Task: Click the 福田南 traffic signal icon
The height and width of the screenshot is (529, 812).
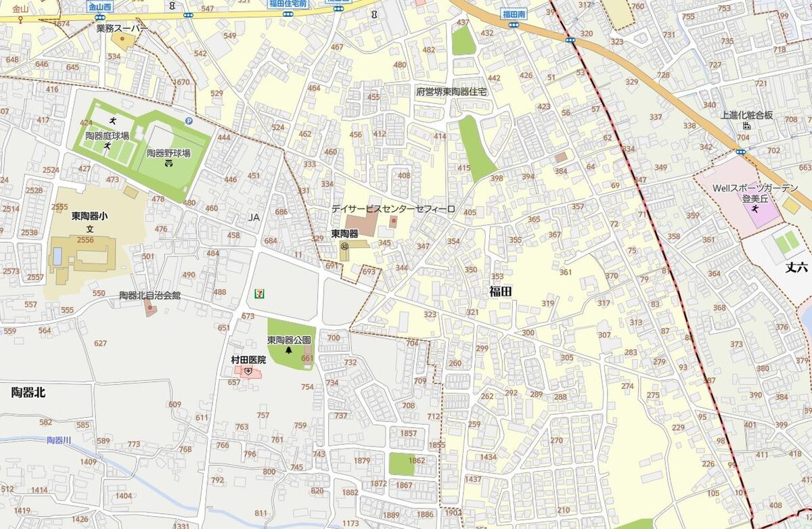Action: click(x=514, y=25)
